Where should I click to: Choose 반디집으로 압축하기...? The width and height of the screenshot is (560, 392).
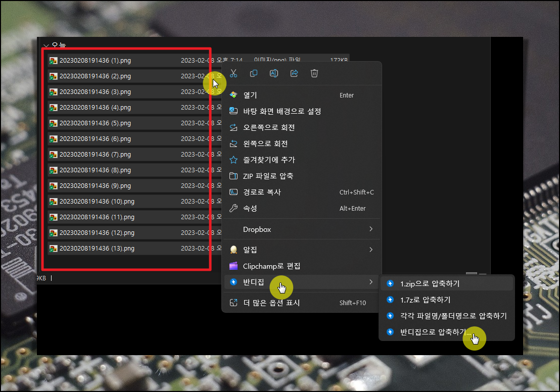pos(447,332)
